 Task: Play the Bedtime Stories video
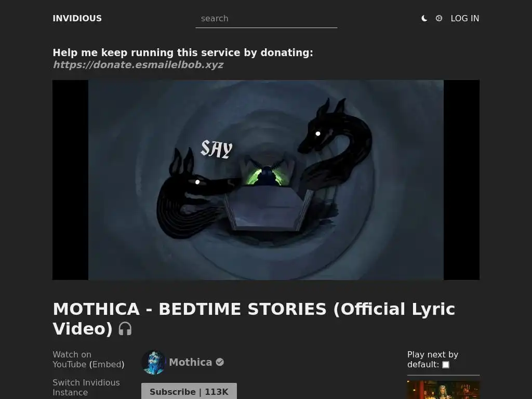[x=266, y=180]
